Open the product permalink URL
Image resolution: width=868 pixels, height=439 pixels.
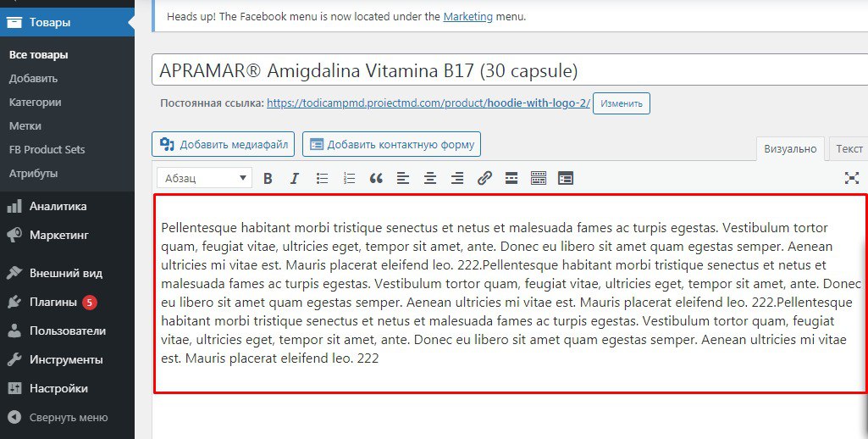pos(428,103)
